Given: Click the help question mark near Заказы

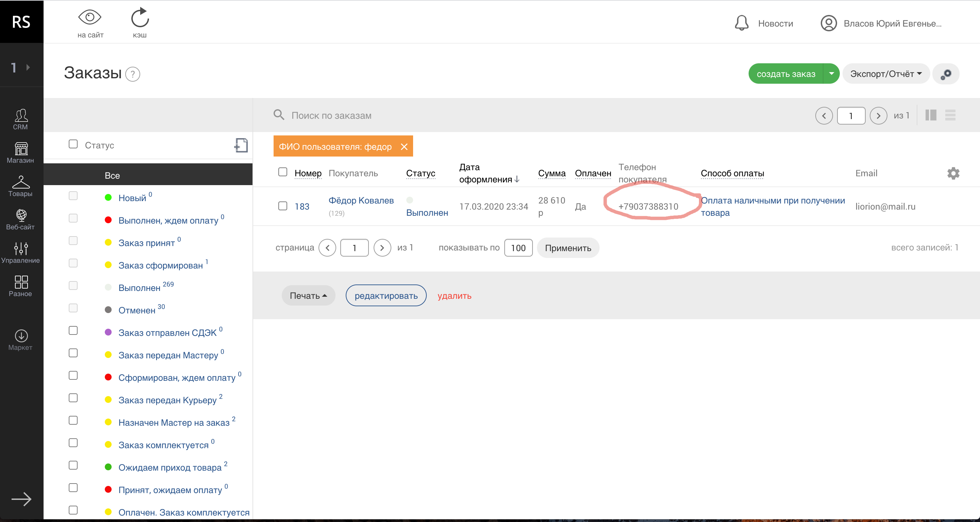Looking at the screenshot, I should click(133, 74).
